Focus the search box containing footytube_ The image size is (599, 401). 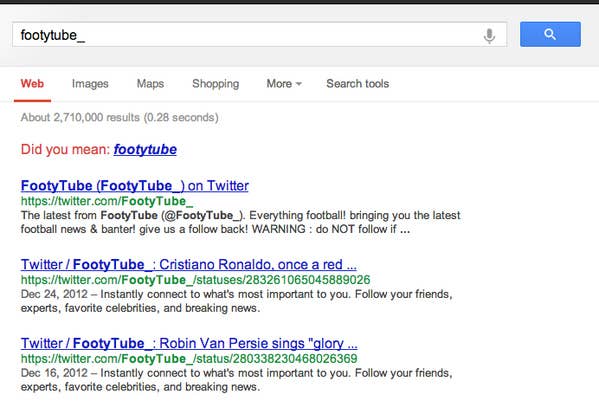[259, 35]
